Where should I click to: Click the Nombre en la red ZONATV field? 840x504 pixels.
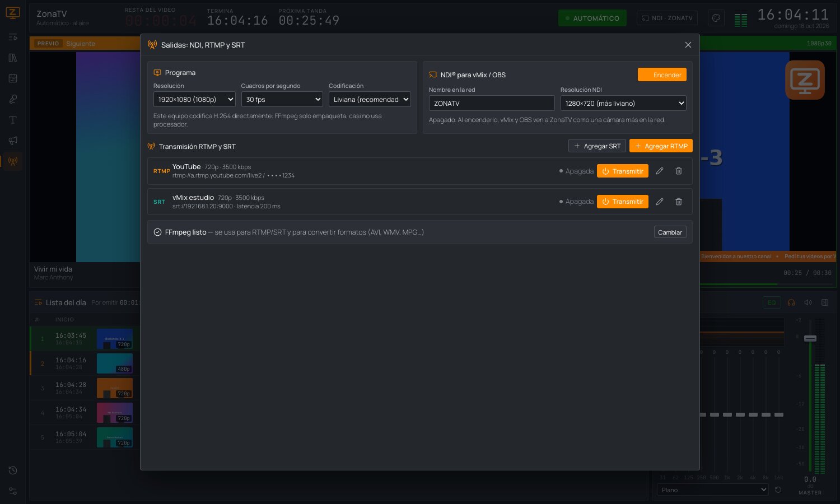coord(492,103)
